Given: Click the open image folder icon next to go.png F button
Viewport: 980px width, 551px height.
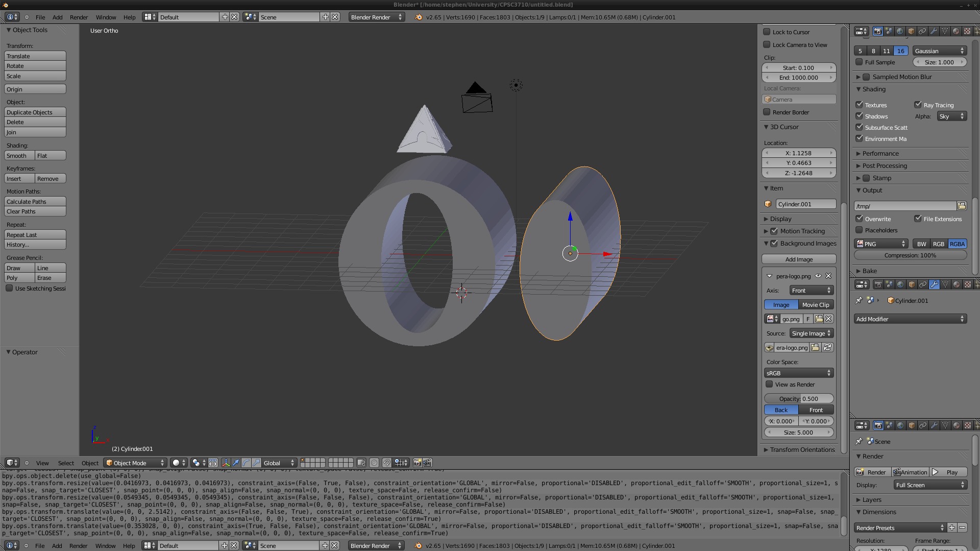Looking at the screenshot, I should [819, 319].
